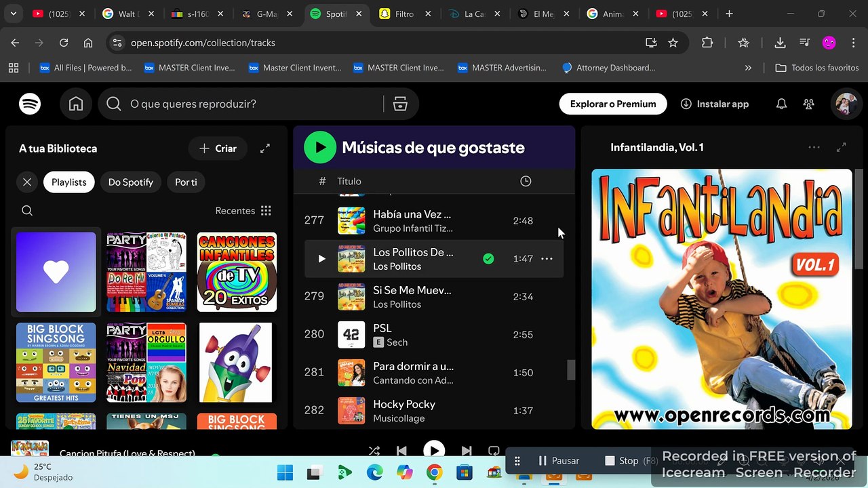Screen dimensions: 868x488
Task: Switch to the G-Ma tab
Action: [x=265, y=14]
